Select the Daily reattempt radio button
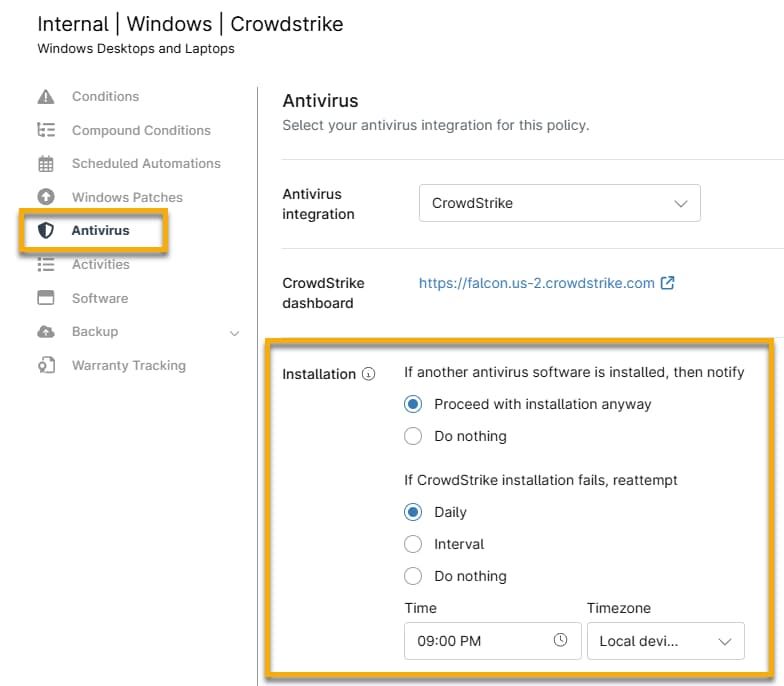The width and height of the screenshot is (784, 686). pos(413,513)
